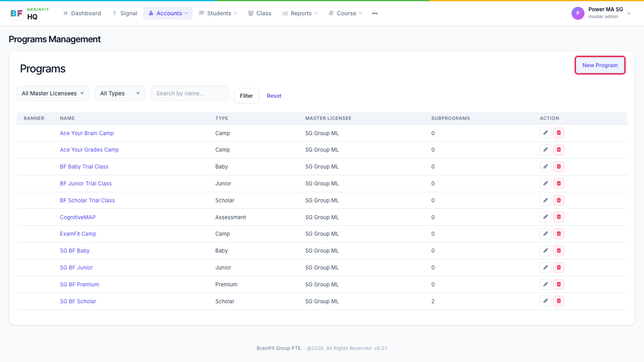The width and height of the screenshot is (644, 362).
Task: Edit BF Junior Trial Class program
Action: (545, 183)
